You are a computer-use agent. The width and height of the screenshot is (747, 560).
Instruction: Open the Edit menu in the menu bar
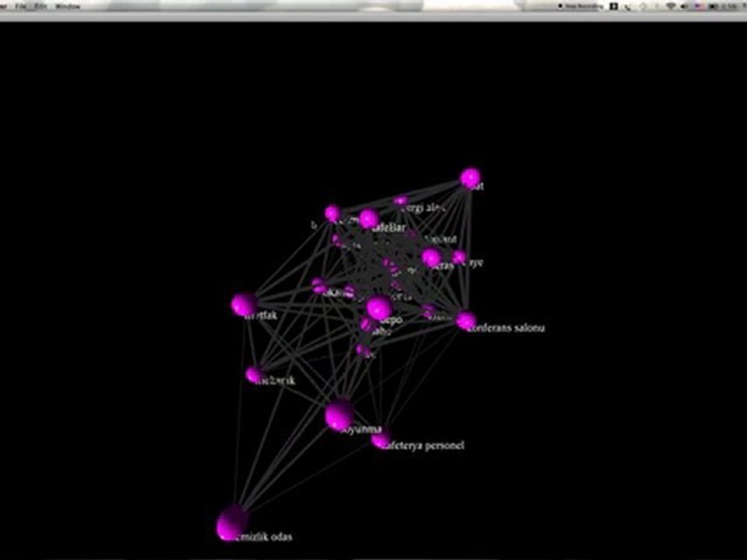tap(41, 7)
